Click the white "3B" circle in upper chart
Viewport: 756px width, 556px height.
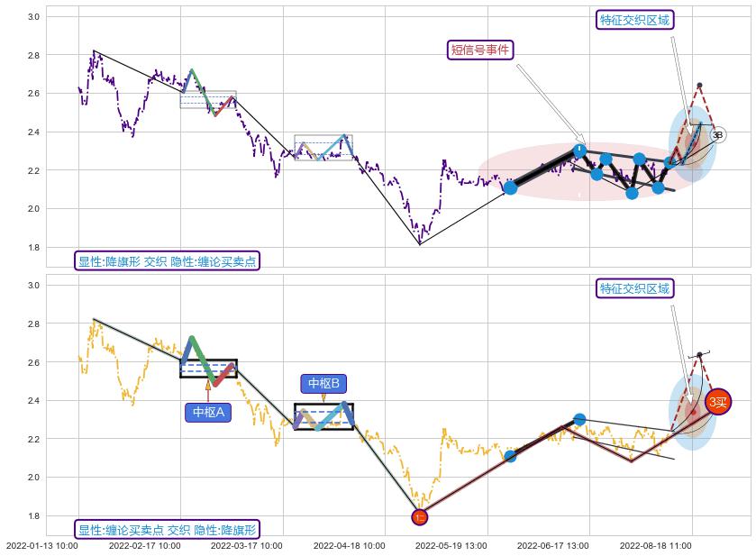[x=717, y=135]
